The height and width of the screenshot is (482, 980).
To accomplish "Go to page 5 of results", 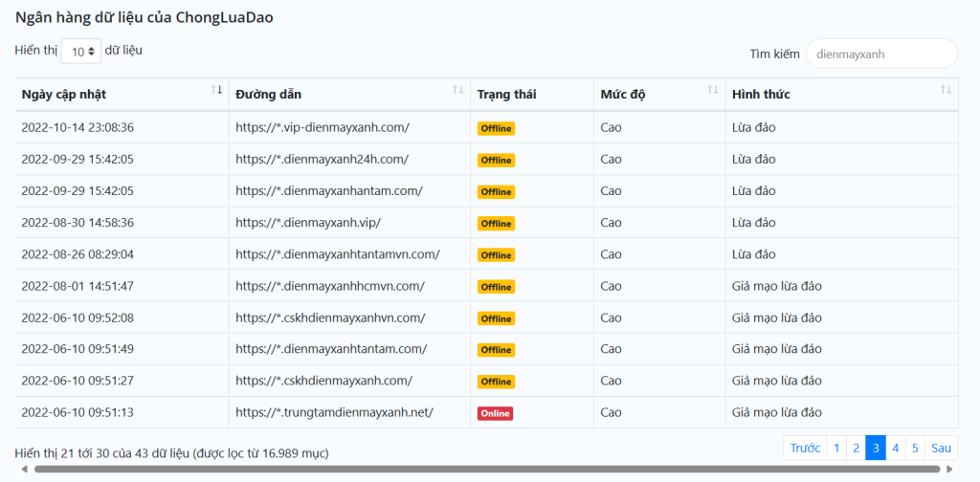I will pos(915,448).
